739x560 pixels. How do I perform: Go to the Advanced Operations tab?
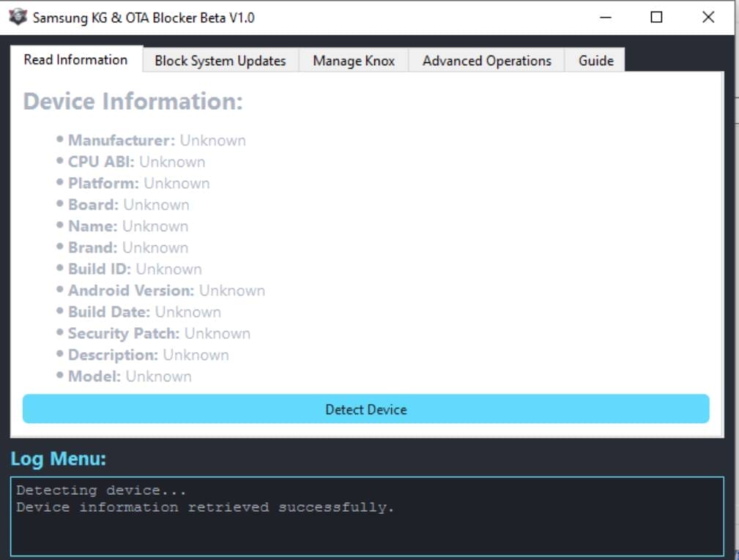pos(487,61)
